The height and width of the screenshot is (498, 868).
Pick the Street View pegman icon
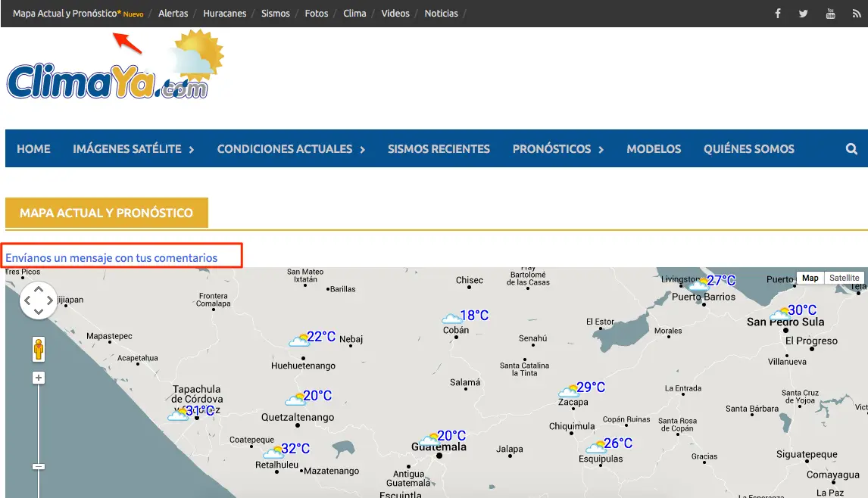tap(38, 349)
